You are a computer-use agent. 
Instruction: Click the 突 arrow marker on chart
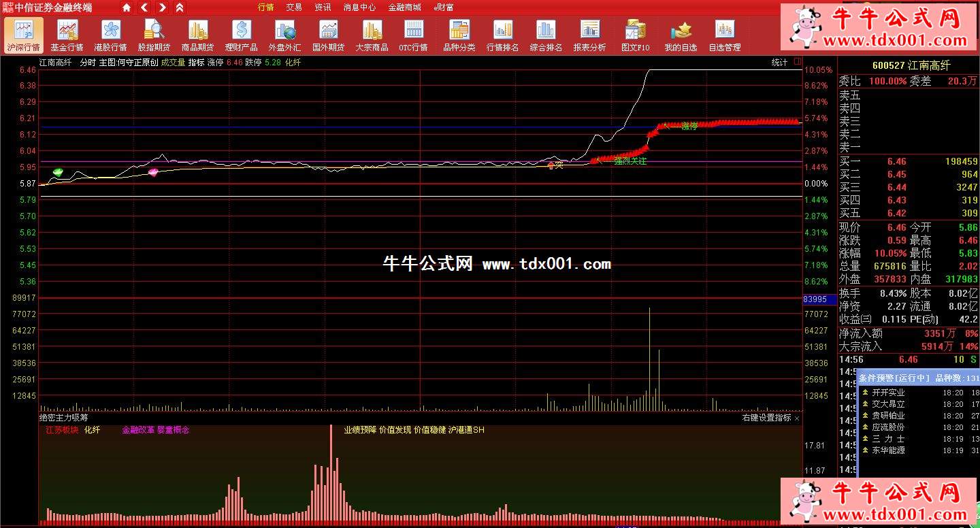[x=555, y=165]
